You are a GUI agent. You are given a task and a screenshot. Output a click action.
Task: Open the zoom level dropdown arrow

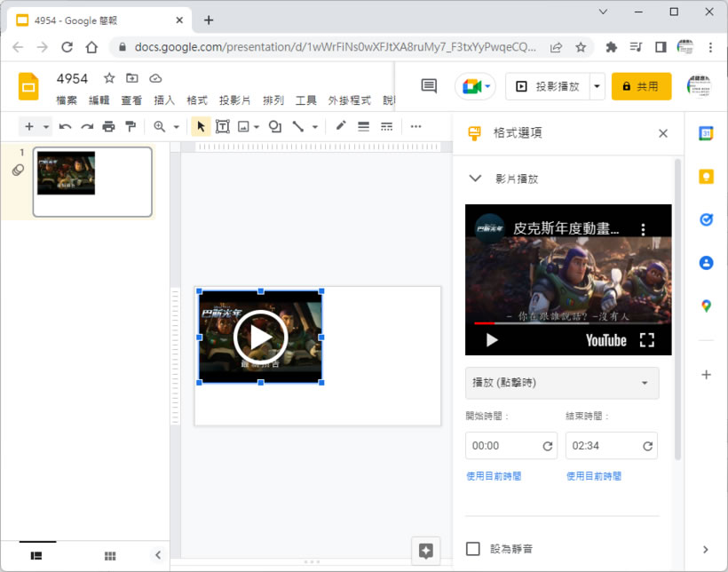coord(177,126)
